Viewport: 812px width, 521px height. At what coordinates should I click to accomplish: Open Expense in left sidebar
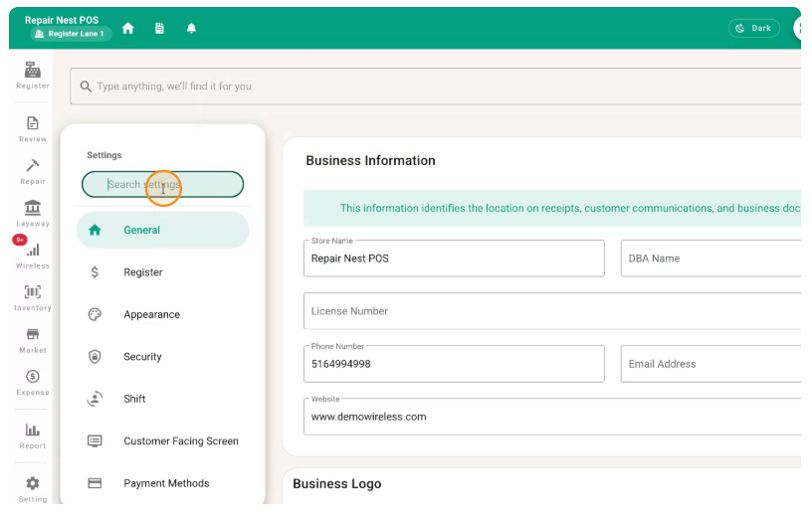click(33, 383)
